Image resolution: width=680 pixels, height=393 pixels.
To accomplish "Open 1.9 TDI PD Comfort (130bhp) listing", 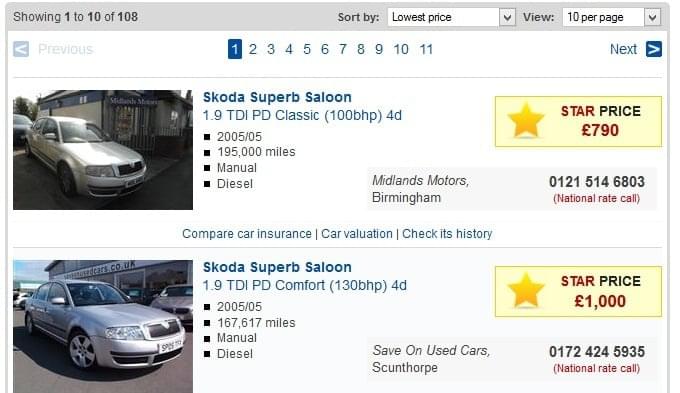I will 305,285.
